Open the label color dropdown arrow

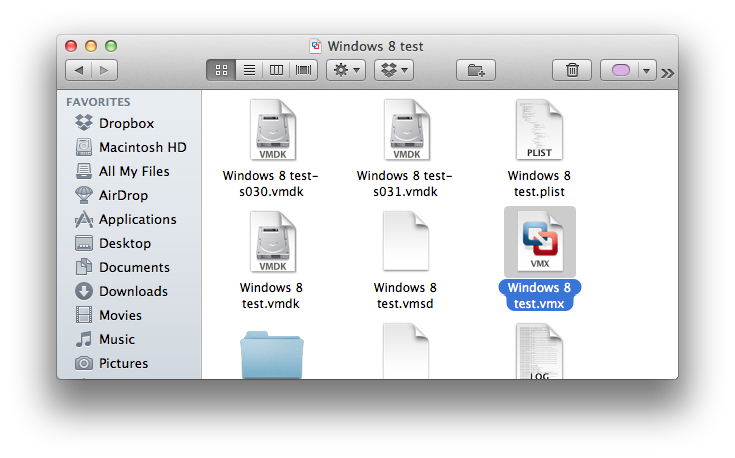[x=646, y=70]
